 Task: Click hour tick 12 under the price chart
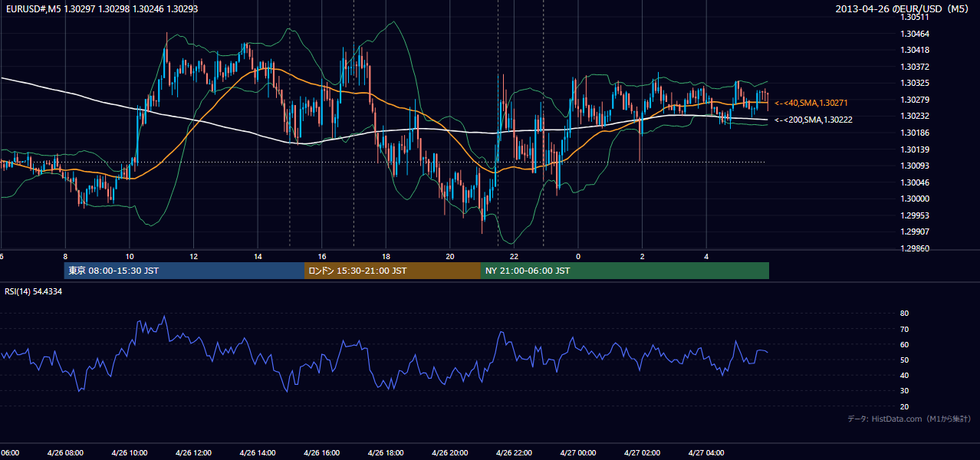[193, 256]
